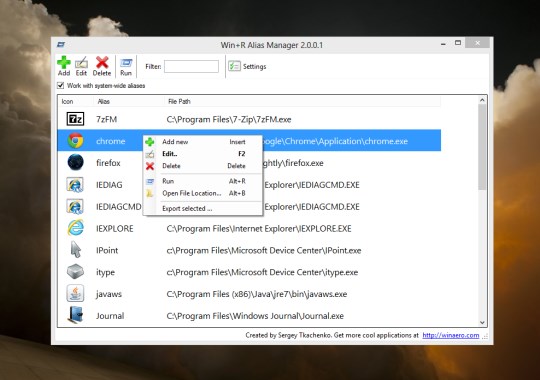Maximize the Alias Manager window
The height and width of the screenshot is (380, 540).
458,43
